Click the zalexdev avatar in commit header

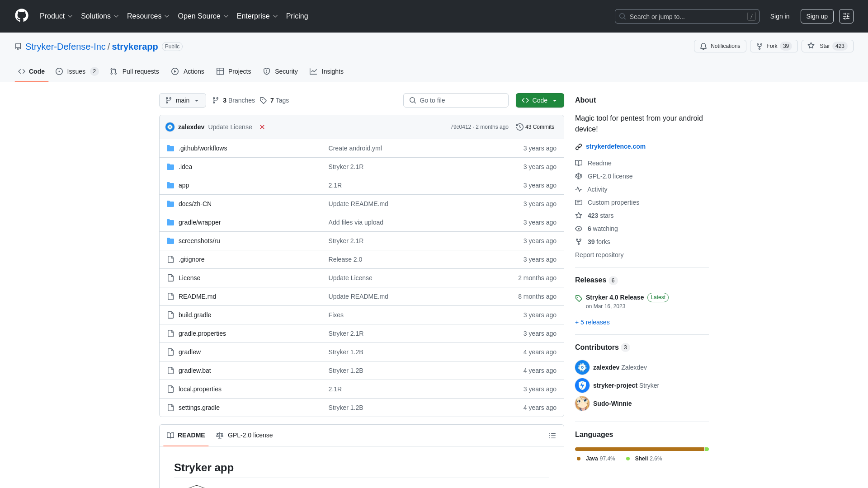pyautogui.click(x=170, y=127)
